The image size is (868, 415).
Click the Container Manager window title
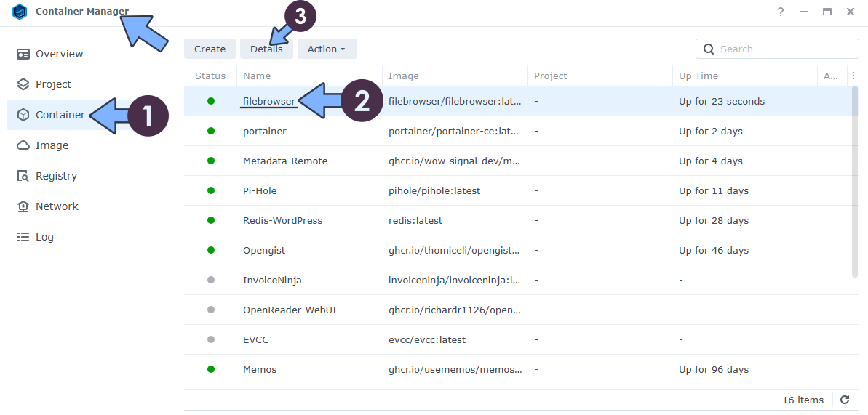click(x=82, y=11)
